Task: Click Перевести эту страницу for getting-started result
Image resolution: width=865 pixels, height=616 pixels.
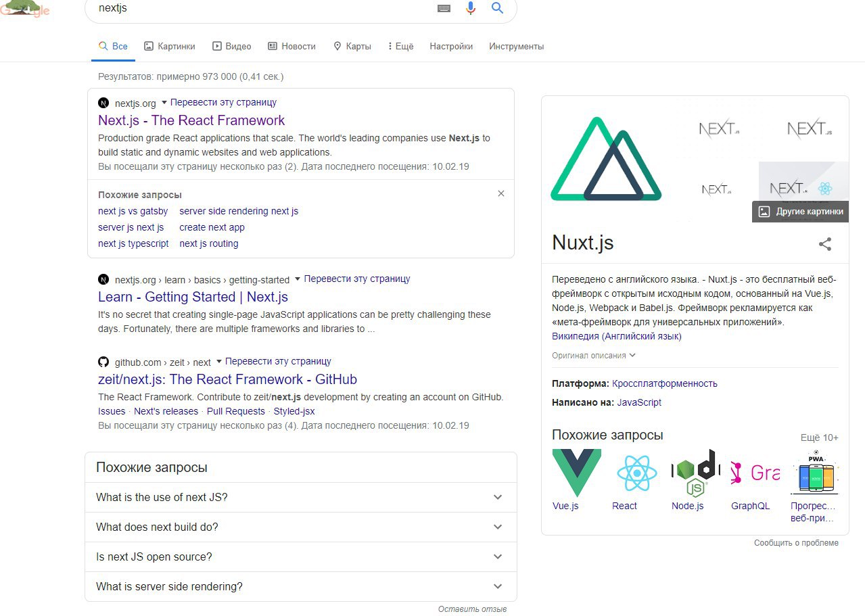Action: coord(357,279)
